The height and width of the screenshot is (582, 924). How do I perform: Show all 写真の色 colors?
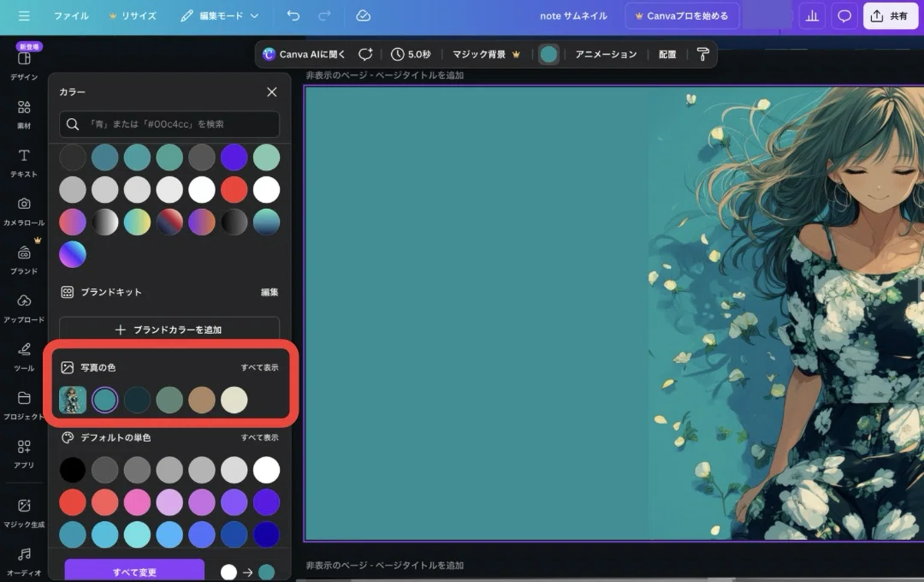(x=259, y=367)
